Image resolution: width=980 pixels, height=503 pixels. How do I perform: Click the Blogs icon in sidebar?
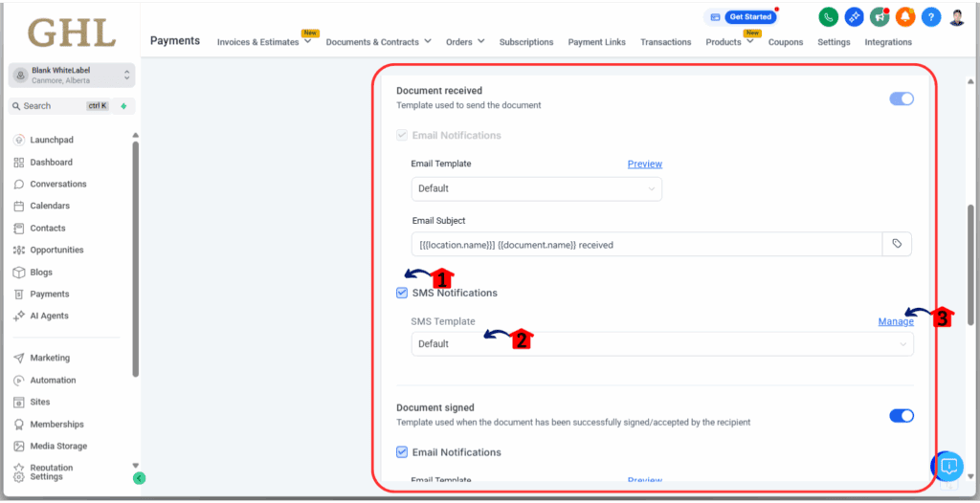19,273
